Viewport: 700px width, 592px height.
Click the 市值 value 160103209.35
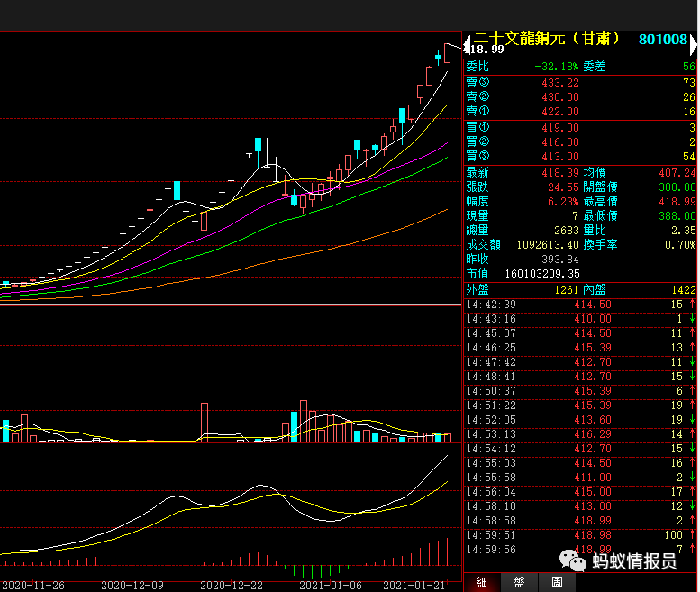(x=542, y=274)
